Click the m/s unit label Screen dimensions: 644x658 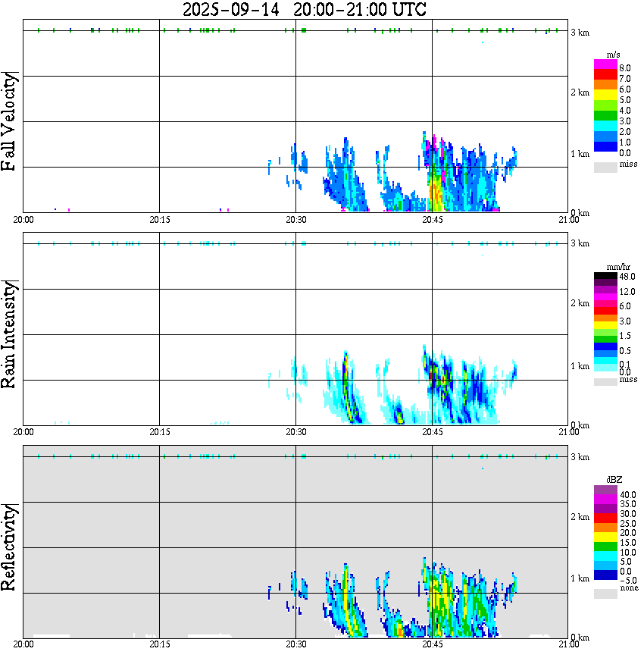click(613, 55)
